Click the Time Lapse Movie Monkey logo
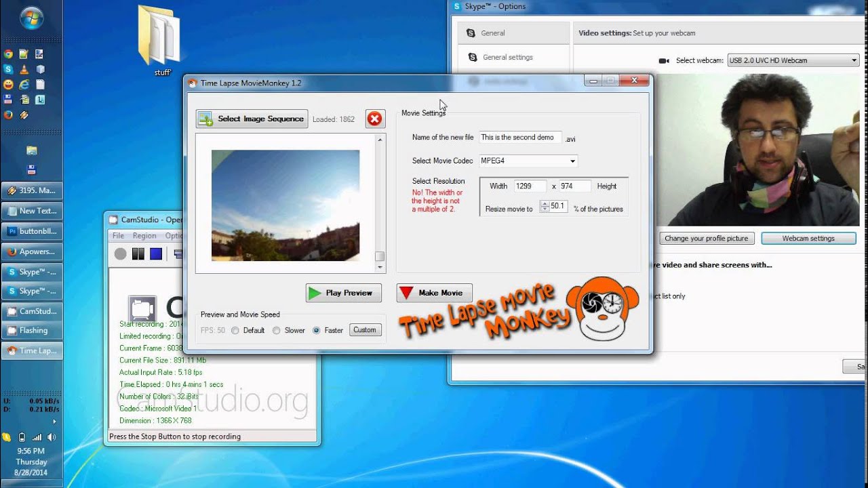 519,310
